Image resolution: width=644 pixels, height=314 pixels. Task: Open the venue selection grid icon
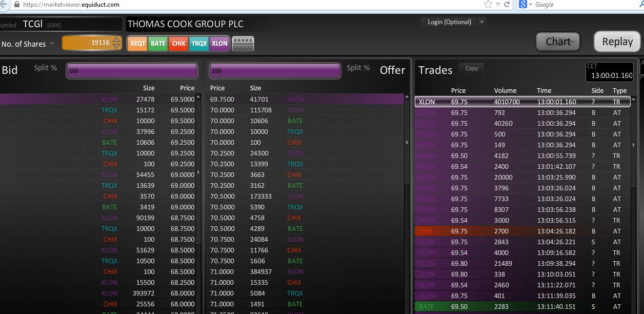coord(243,44)
